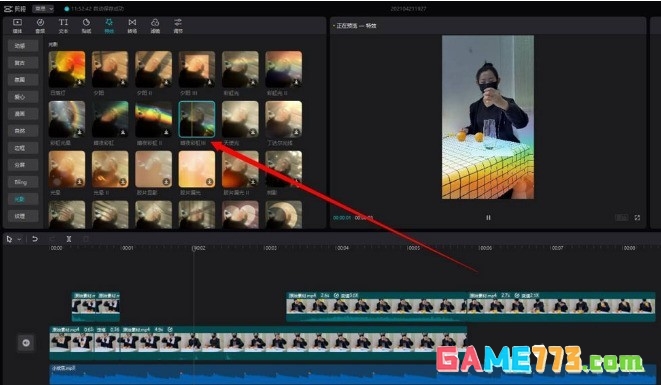The image size is (661, 385).
Task: Preview the 彩虹光 II effect thumbnail
Action: [284, 69]
